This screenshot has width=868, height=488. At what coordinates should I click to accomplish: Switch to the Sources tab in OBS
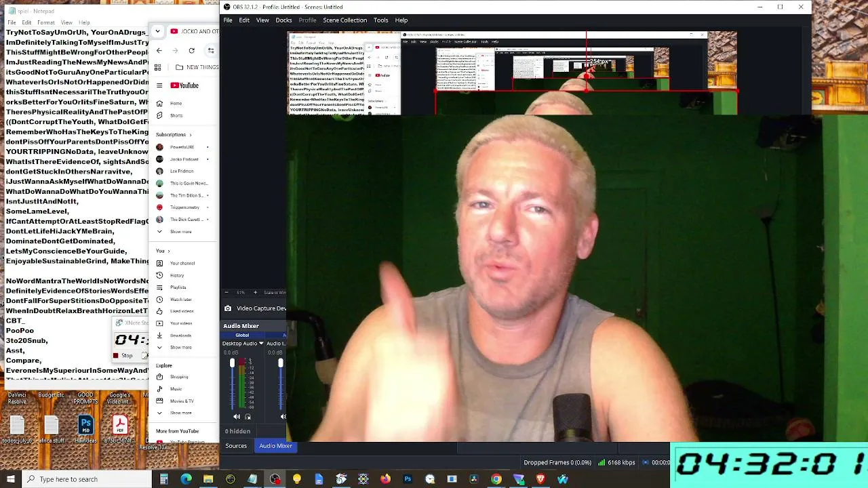[236, 446]
